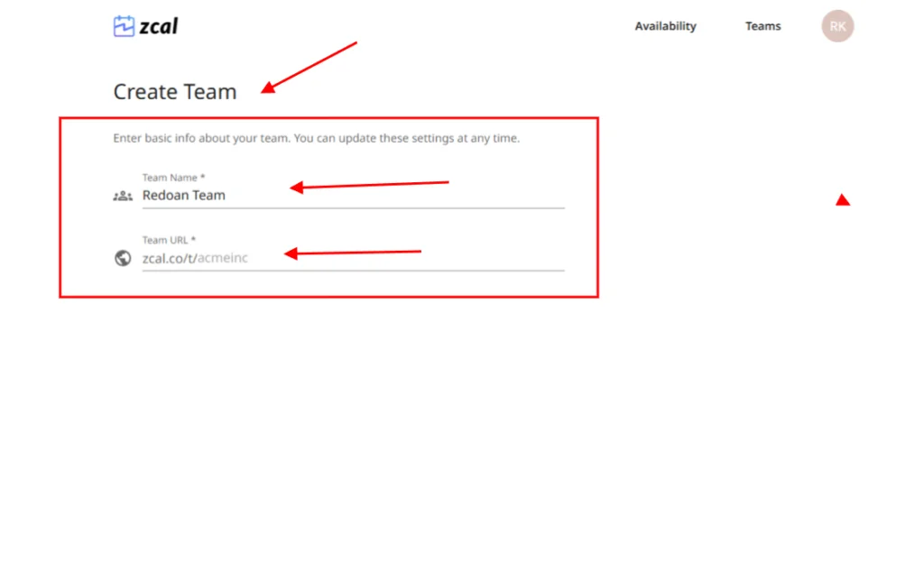Click the globe icon beside Team URL
This screenshot has height=581, width=924.
tap(123, 259)
